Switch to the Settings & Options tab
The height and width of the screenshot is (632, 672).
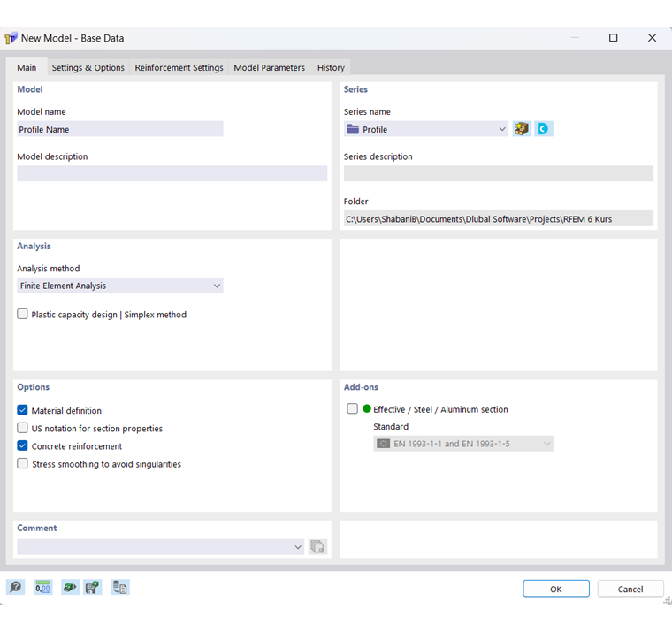[88, 67]
